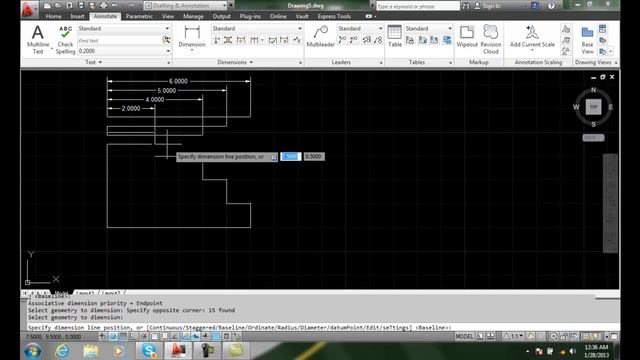640x360 pixels.
Task: Open the Windows Start menu
Action: click(33, 351)
